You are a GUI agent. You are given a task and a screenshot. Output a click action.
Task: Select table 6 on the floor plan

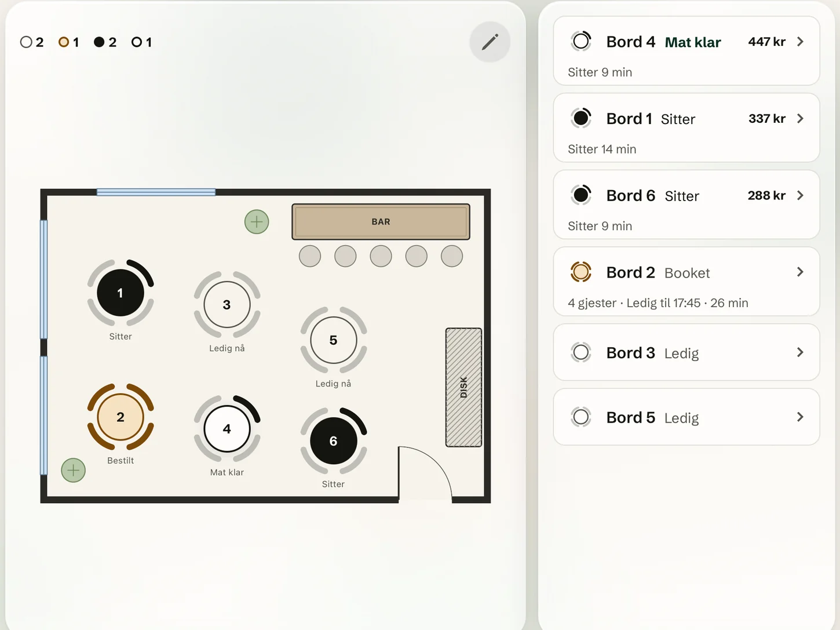333,441
